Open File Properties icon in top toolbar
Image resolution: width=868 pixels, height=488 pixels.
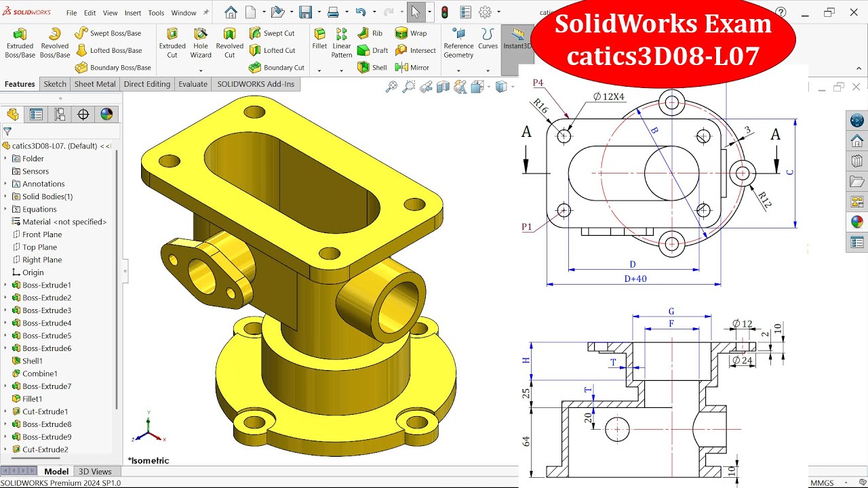[466, 12]
